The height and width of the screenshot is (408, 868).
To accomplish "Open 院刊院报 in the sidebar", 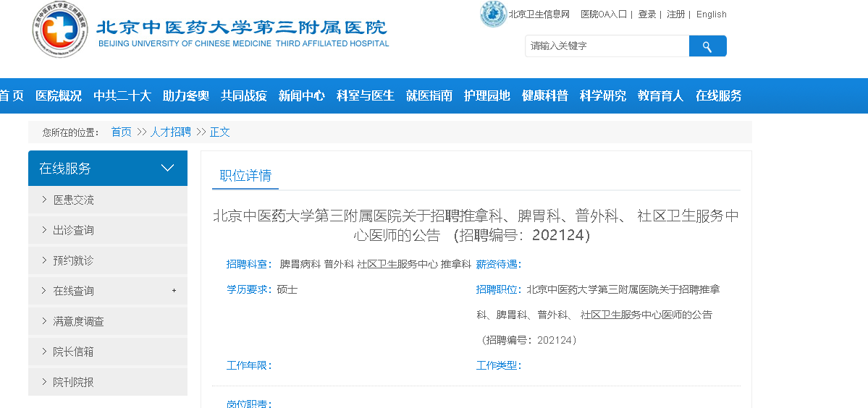I will (108, 382).
